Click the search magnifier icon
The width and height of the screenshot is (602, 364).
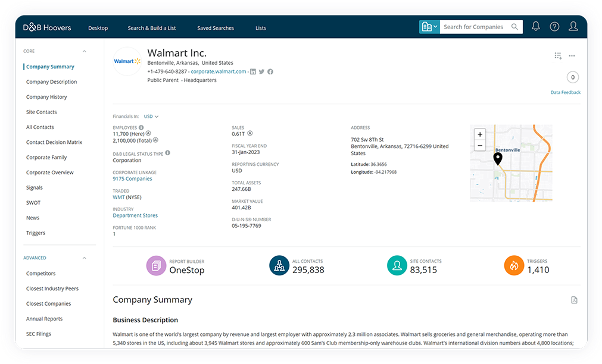point(514,27)
